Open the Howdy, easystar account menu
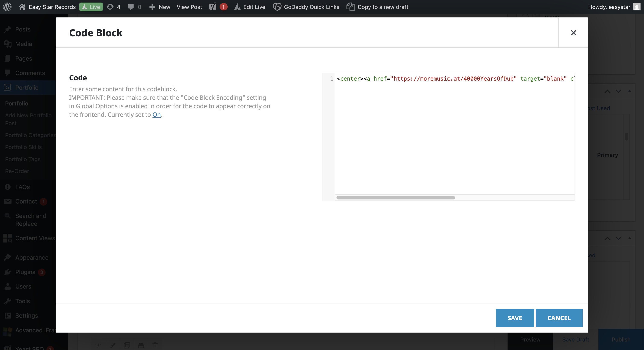 pyautogui.click(x=609, y=7)
